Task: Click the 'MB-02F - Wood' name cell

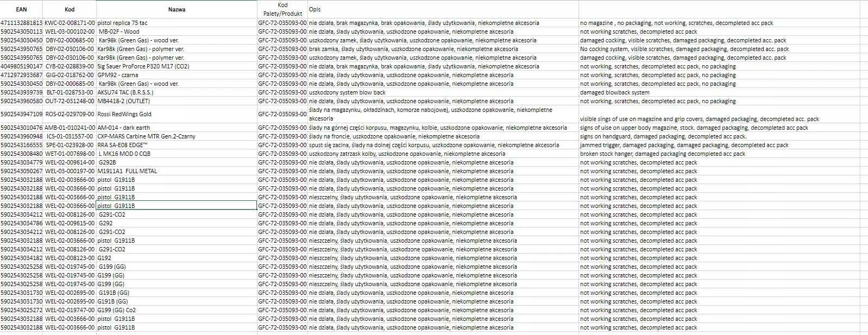Action: (119, 31)
